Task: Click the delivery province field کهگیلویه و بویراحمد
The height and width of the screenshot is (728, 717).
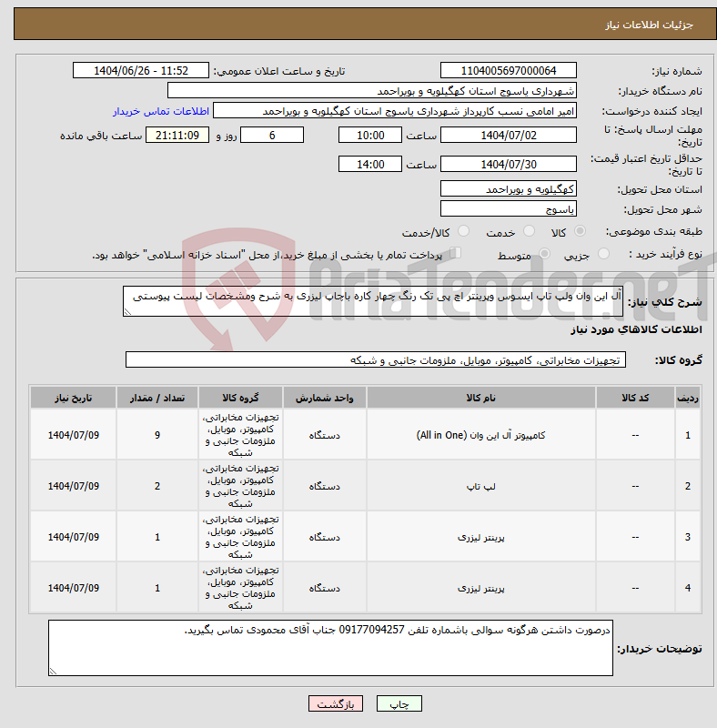Action: point(509,189)
